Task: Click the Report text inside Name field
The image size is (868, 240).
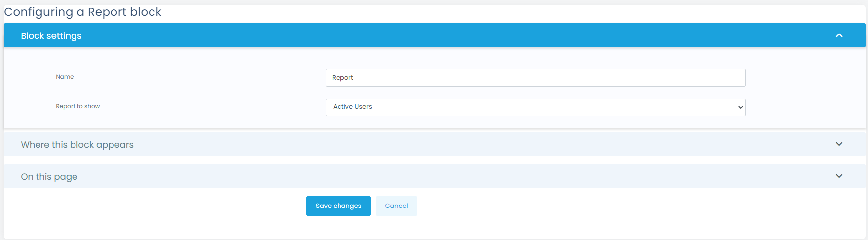Action: click(x=342, y=78)
